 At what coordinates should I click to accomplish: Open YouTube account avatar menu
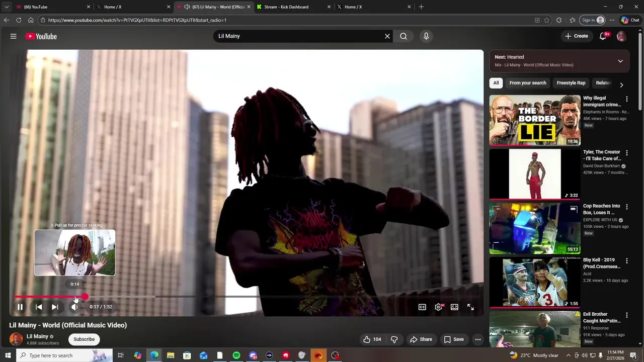621,36
